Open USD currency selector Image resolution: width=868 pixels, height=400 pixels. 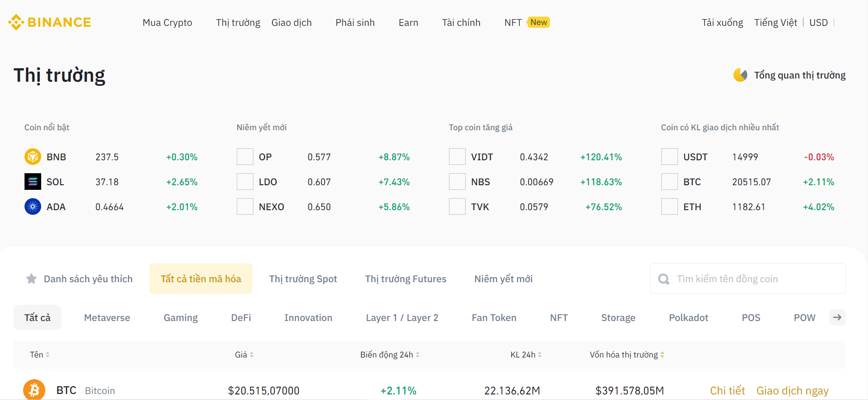[819, 23]
